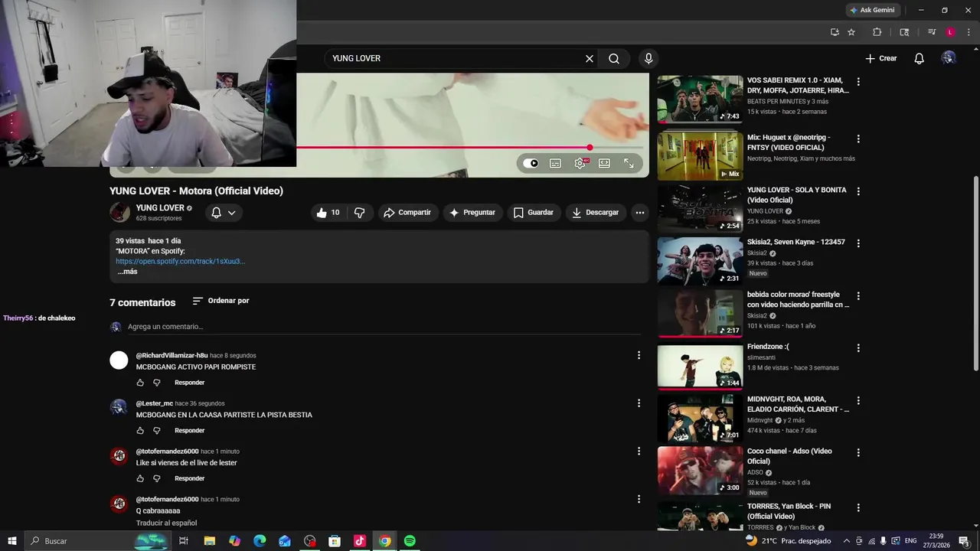Enter fullscreen in video player

click(629, 163)
